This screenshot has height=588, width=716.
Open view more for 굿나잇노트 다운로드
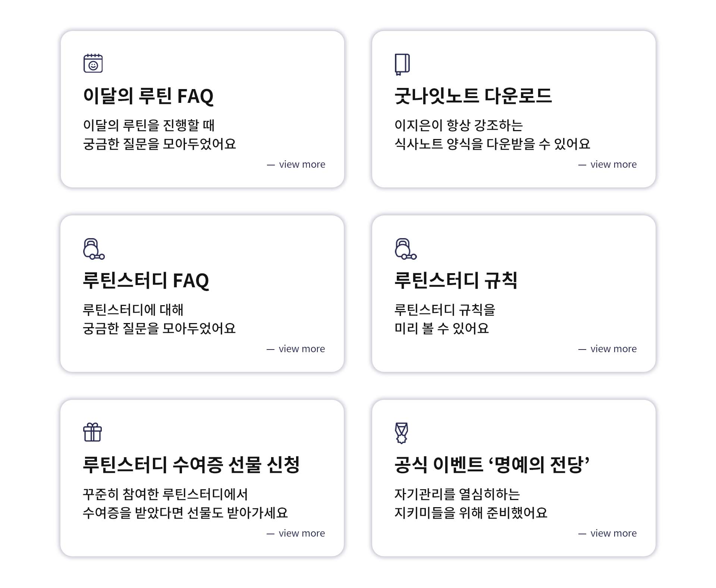(613, 164)
